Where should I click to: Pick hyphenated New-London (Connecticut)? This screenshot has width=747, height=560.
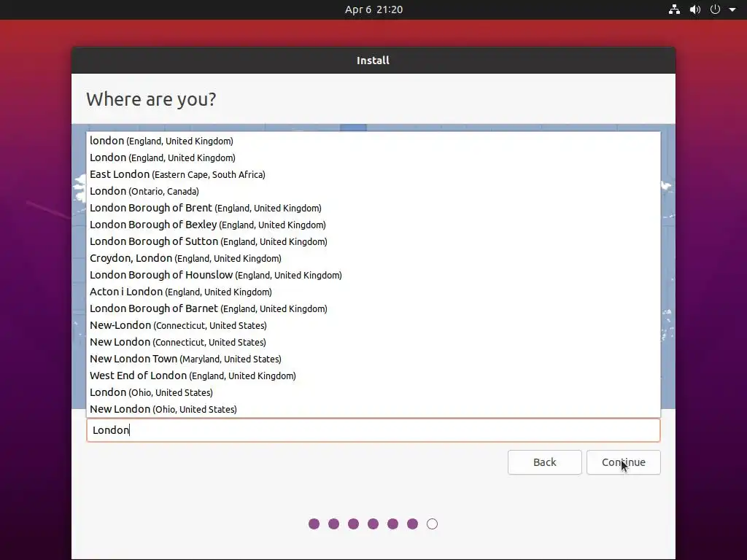pos(373,325)
